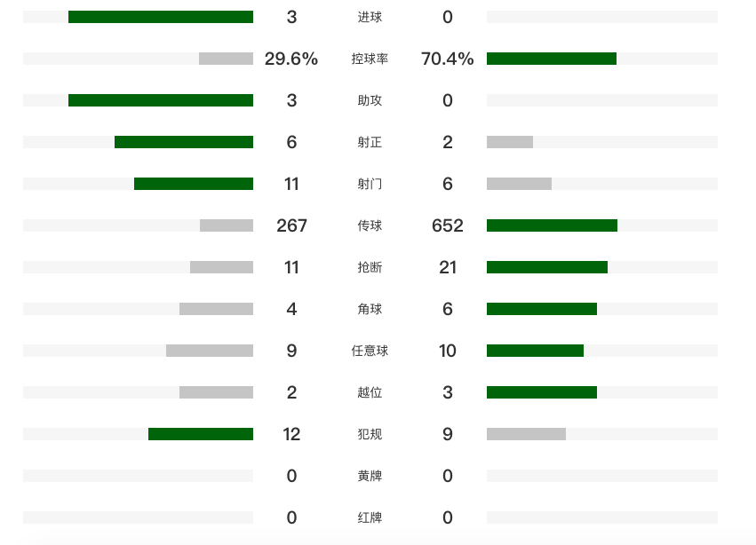Click the 70.4% possession value
The image size is (756, 545).
click(x=448, y=59)
